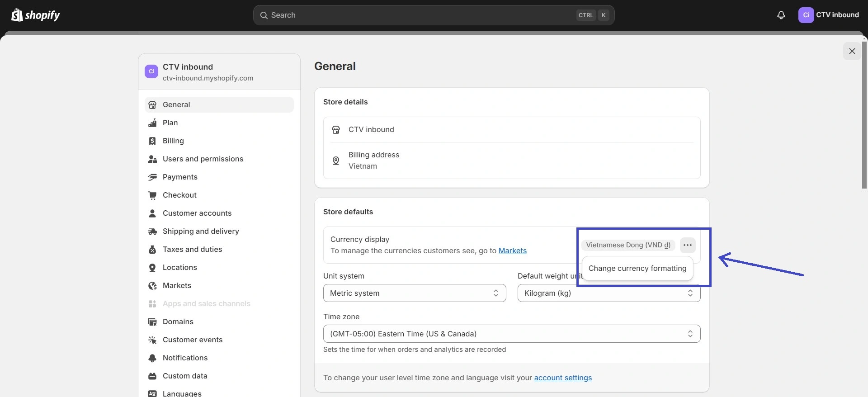Image resolution: width=868 pixels, height=397 pixels.
Task: Click the ctv-inbound.myshopify.com text
Action: 208,78
